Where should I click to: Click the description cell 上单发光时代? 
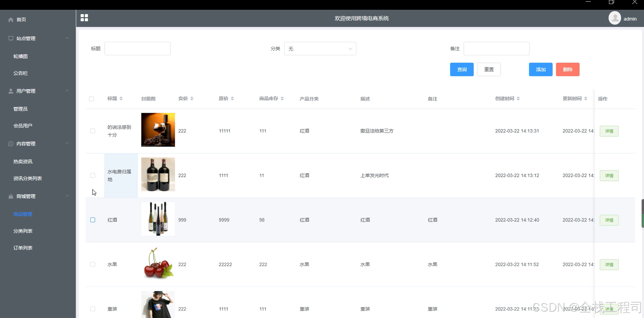click(x=374, y=175)
